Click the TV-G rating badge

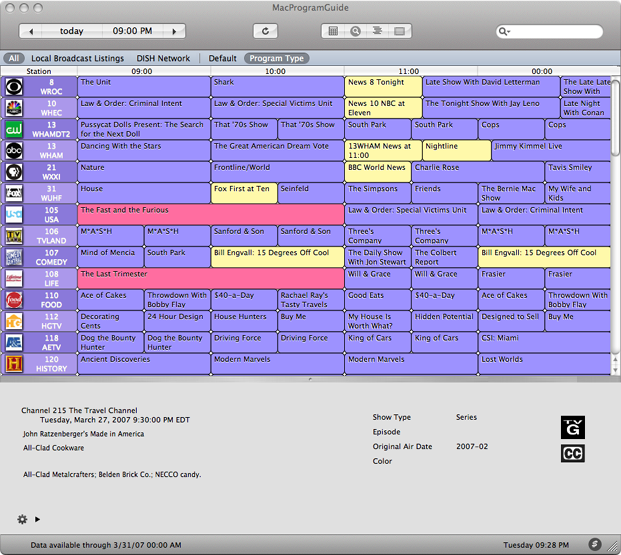coord(573,427)
